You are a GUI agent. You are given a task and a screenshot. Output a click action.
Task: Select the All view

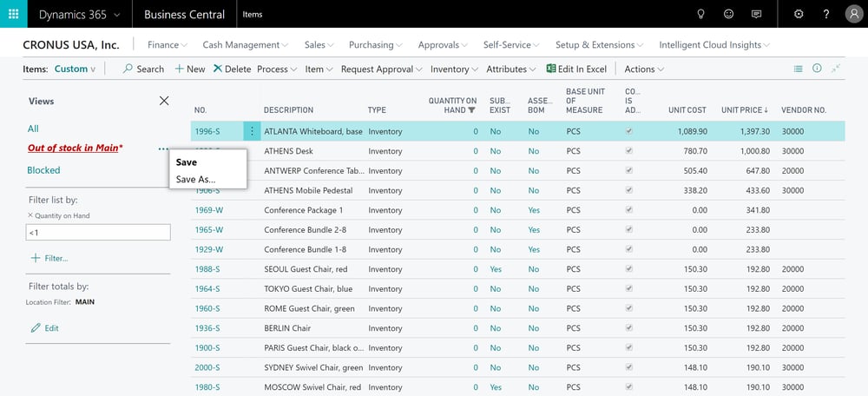pos(33,129)
